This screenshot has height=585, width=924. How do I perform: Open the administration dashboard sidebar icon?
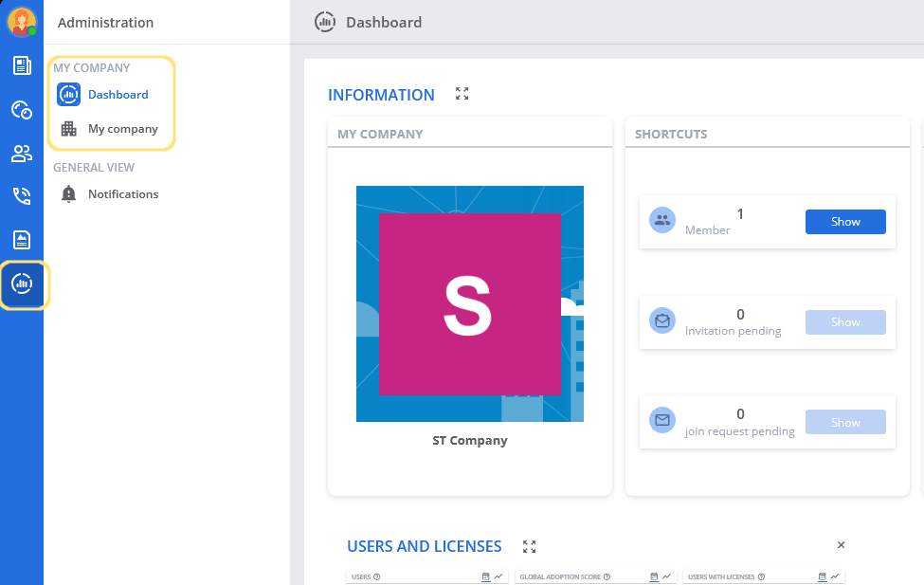point(23,284)
